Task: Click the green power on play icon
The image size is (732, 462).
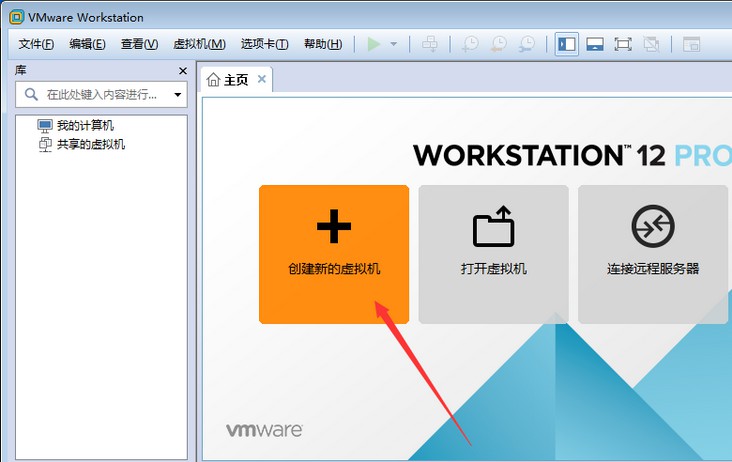Action: pyautogui.click(x=374, y=44)
